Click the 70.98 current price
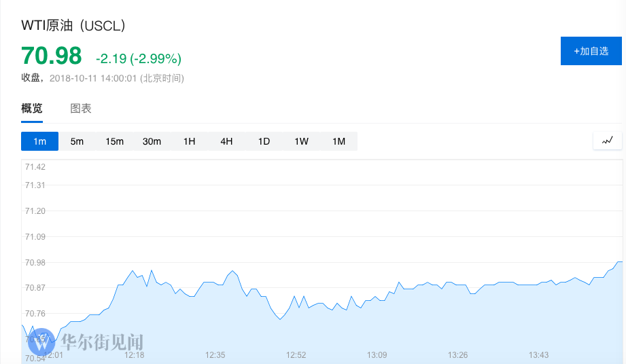Screen dimensions: 626x364 (52, 55)
